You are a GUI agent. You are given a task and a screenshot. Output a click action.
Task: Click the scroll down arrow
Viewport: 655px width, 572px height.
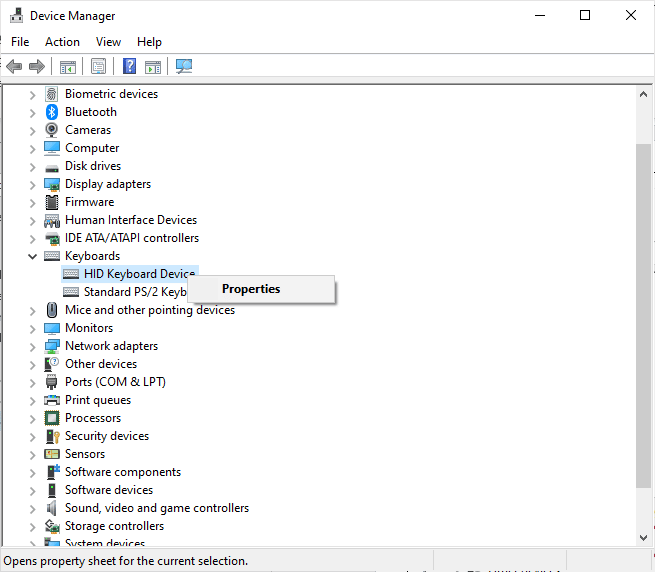[x=643, y=537]
